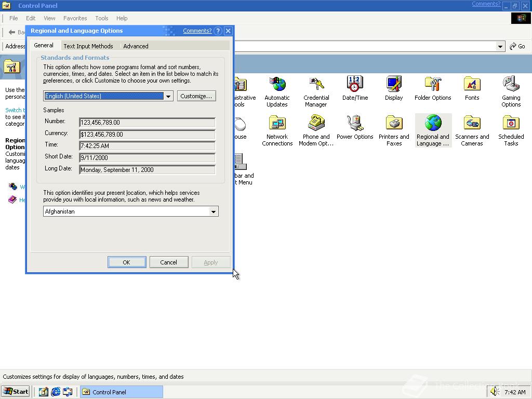532x399 pixels.
Task: Click the Time sample field
Action: click(147, 146)
